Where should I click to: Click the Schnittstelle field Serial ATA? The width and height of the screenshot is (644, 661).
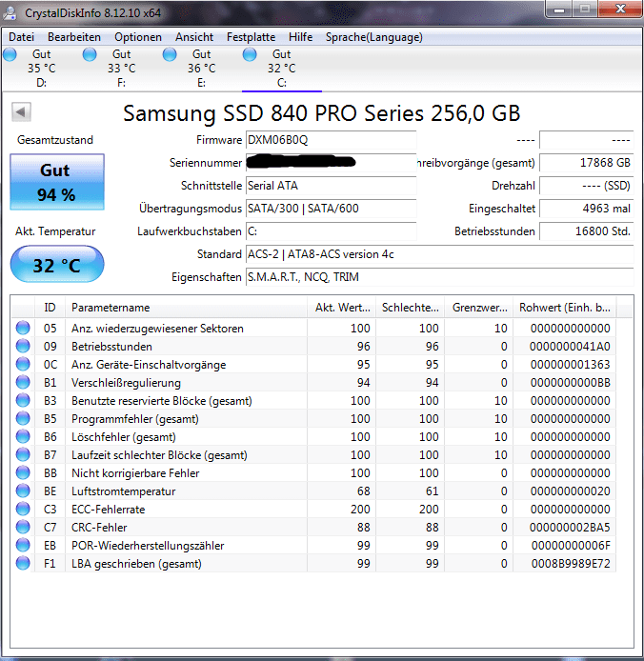point(332,186)
